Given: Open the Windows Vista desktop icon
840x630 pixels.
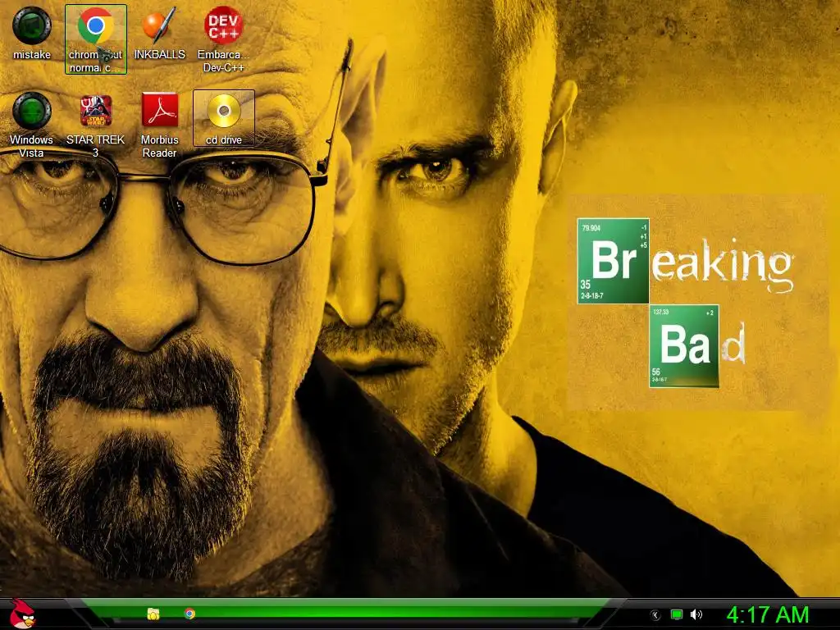Looking at the screenshot, I should [x=32, y=125].
